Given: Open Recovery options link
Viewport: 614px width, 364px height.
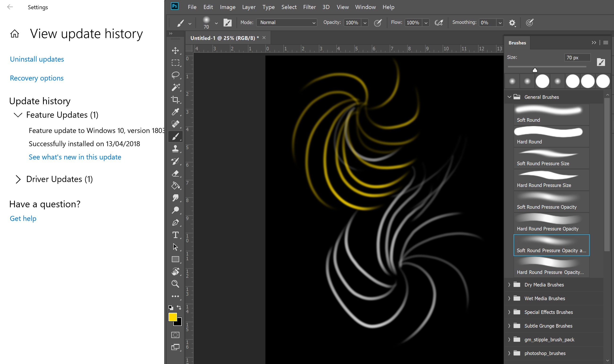Looking at the screenshot, I should tap(37, 78).
